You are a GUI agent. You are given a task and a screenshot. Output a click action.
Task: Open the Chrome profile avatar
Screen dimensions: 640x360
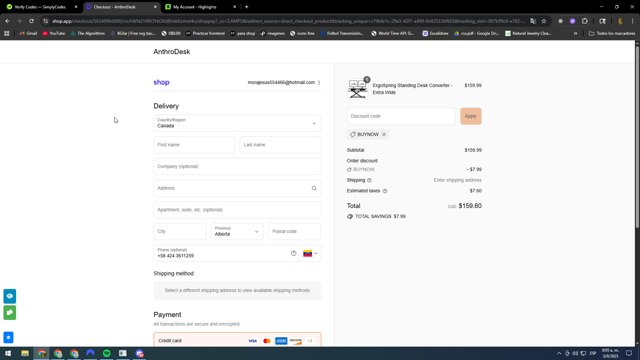tap(620, 21)
